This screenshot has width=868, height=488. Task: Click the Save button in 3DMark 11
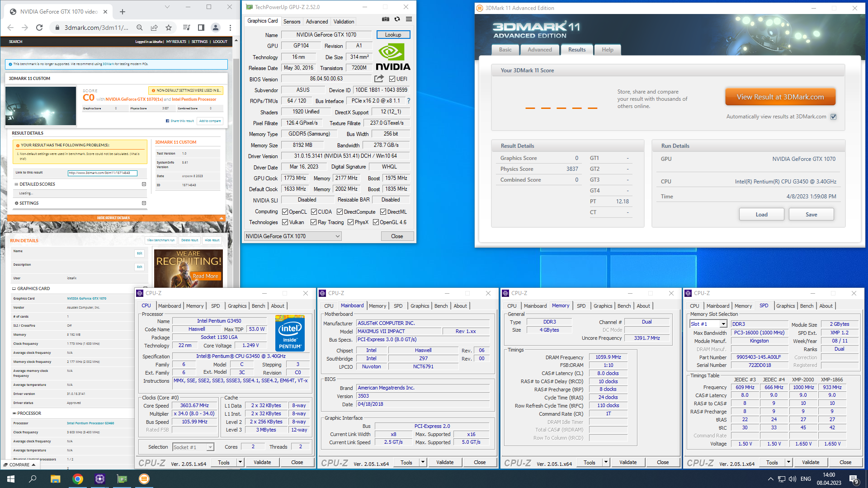pos(811,215)
